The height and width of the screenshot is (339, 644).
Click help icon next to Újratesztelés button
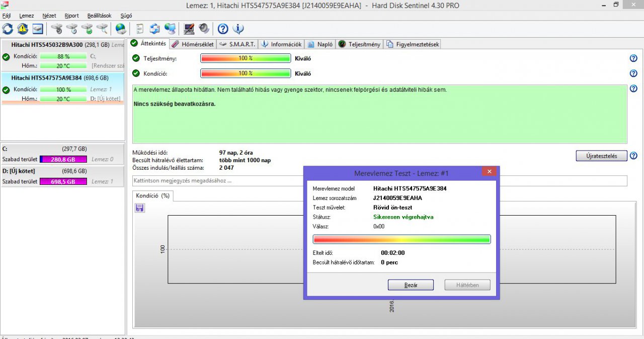point(633,156)
